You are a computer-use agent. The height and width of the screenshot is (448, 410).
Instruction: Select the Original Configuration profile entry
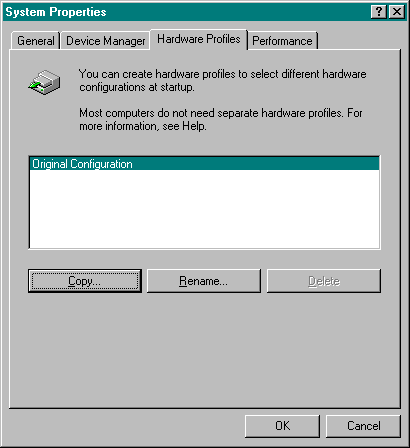tap(204, 164)
